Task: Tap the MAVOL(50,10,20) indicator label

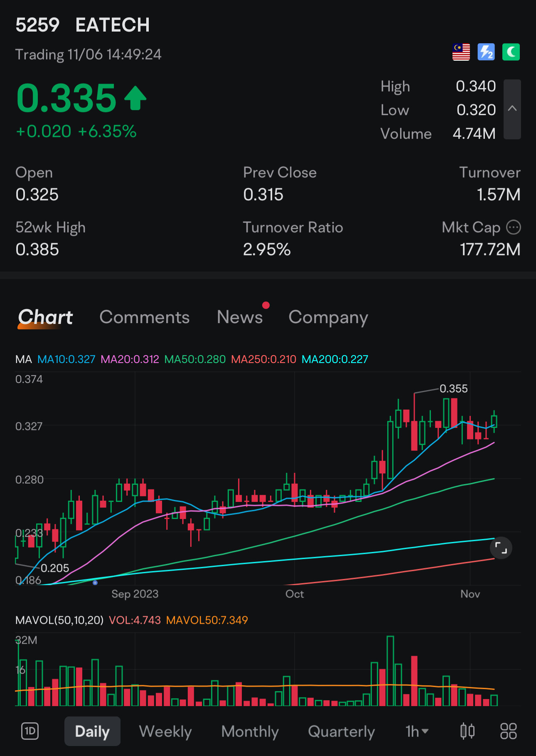Action: point(59,620)
